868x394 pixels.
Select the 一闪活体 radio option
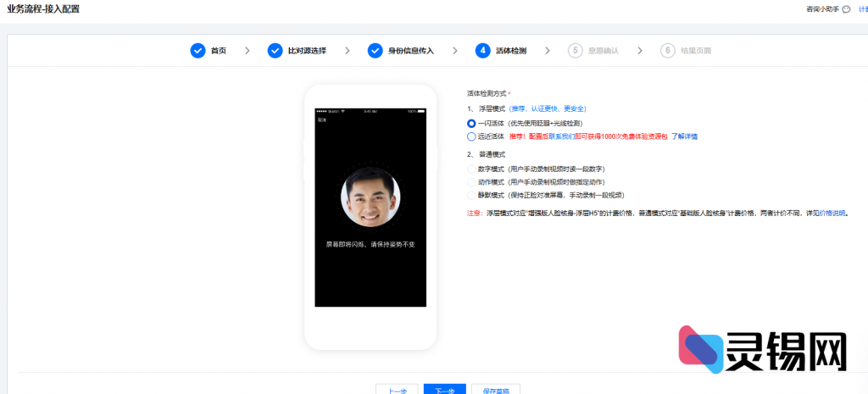471,123
